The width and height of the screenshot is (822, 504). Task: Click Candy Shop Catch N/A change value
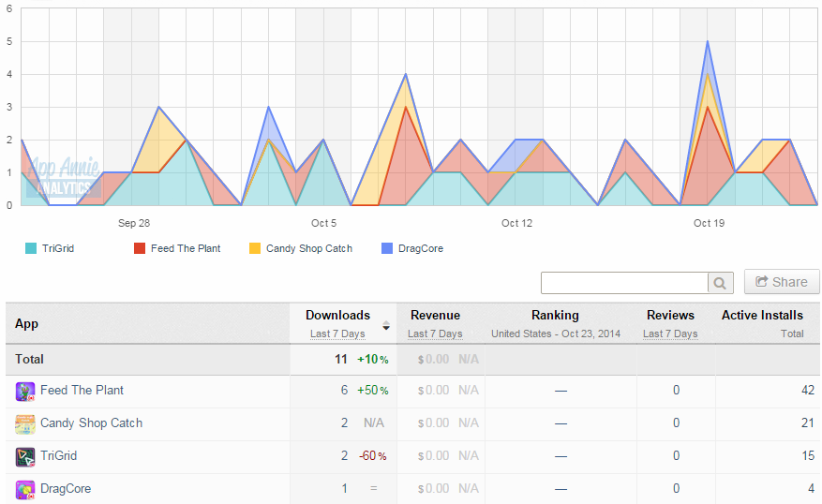click(374, 423)
